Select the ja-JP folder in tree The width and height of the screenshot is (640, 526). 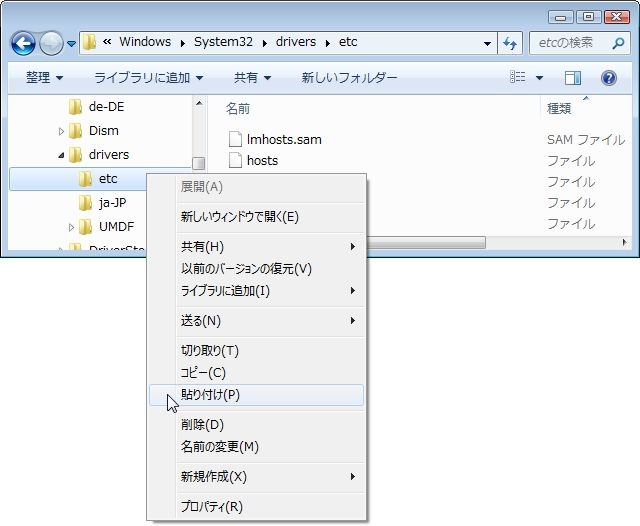pos(112,203)
